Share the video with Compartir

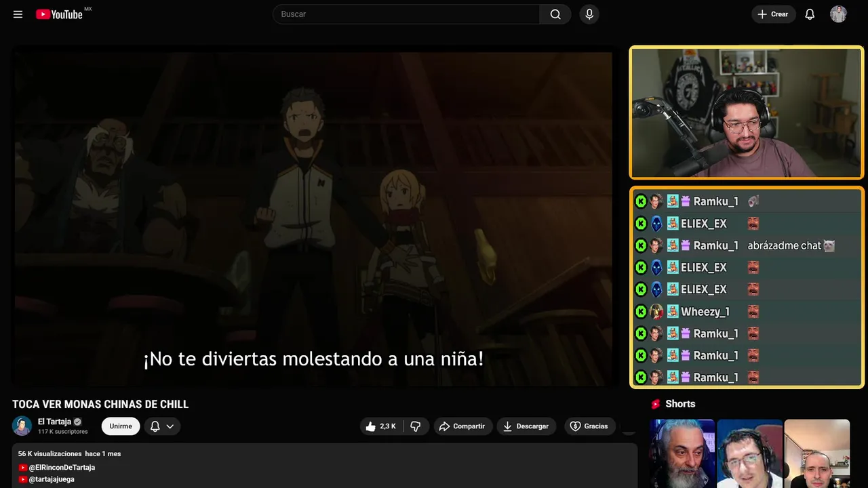click(462, 426)
